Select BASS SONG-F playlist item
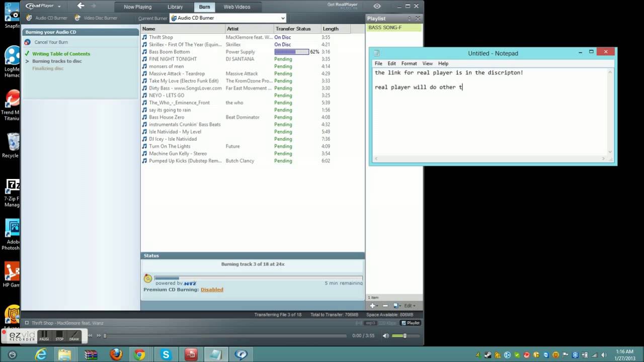The image size is (644, 362). 394,28
